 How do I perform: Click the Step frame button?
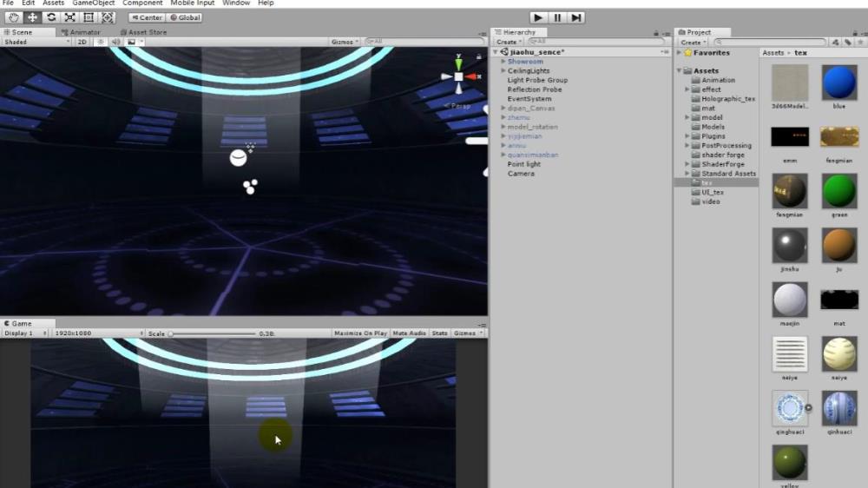pos(575,17)
